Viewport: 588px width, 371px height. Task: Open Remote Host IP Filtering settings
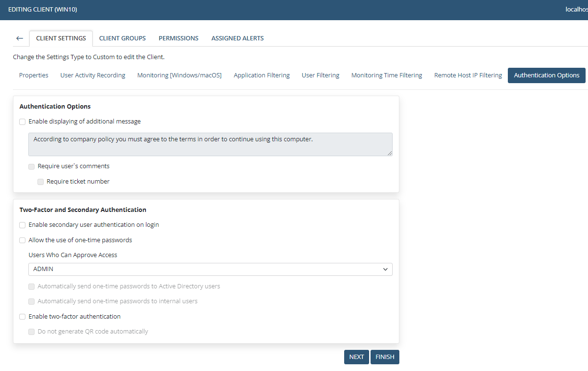[x=468, y=75]
